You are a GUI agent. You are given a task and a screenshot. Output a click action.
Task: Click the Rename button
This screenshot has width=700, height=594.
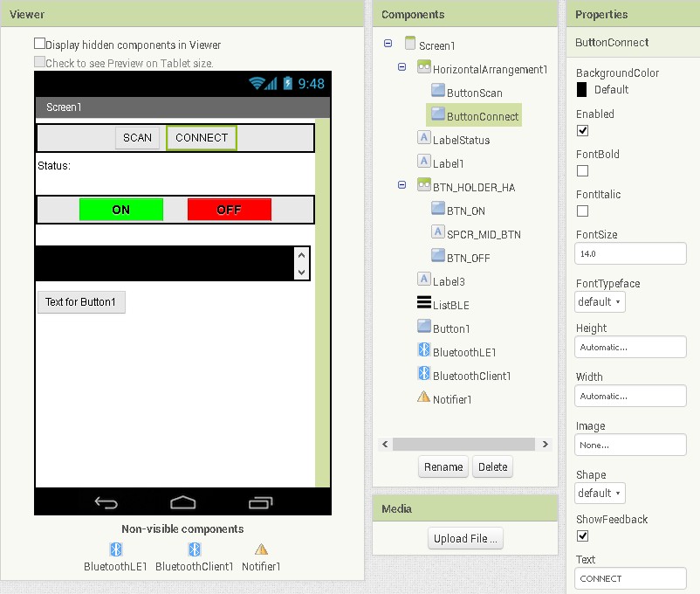coord(443,467)
